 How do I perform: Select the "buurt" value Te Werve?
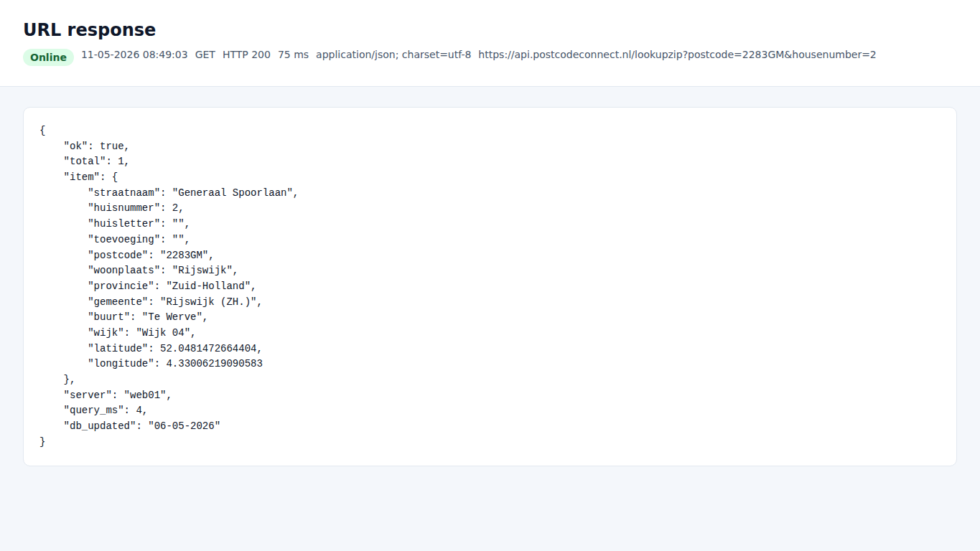[172, 316]
